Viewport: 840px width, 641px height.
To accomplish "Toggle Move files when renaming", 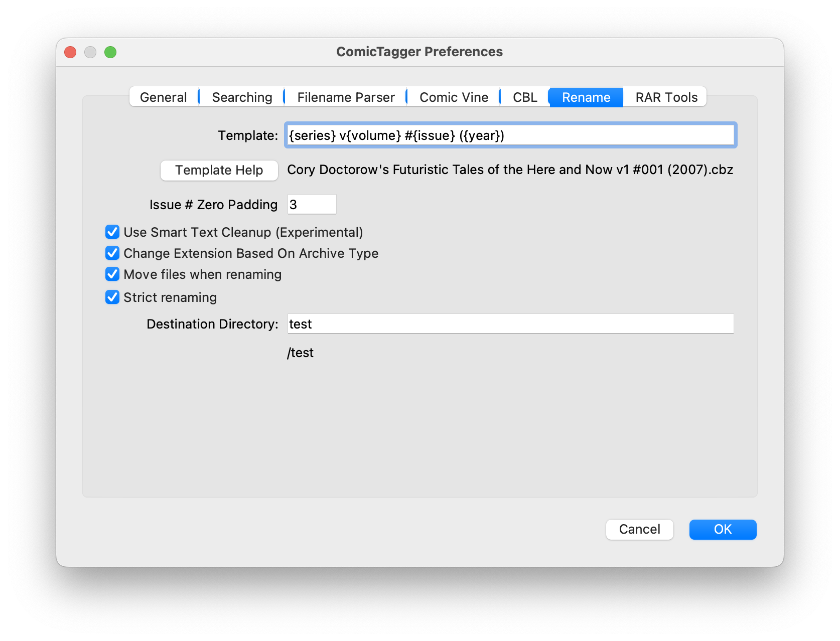I will click(112, 274).
